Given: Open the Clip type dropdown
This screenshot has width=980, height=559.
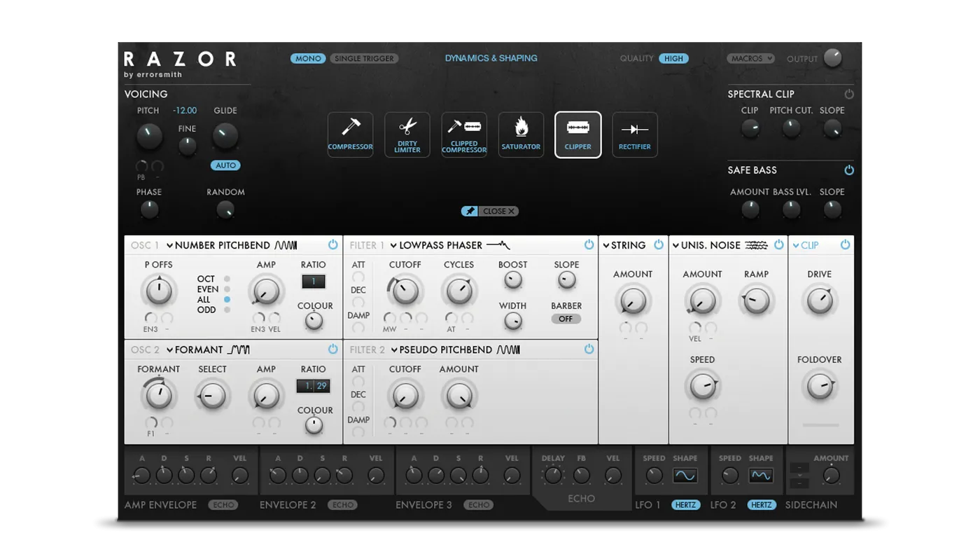Looking at the screenshot, I should coord(806,245).
